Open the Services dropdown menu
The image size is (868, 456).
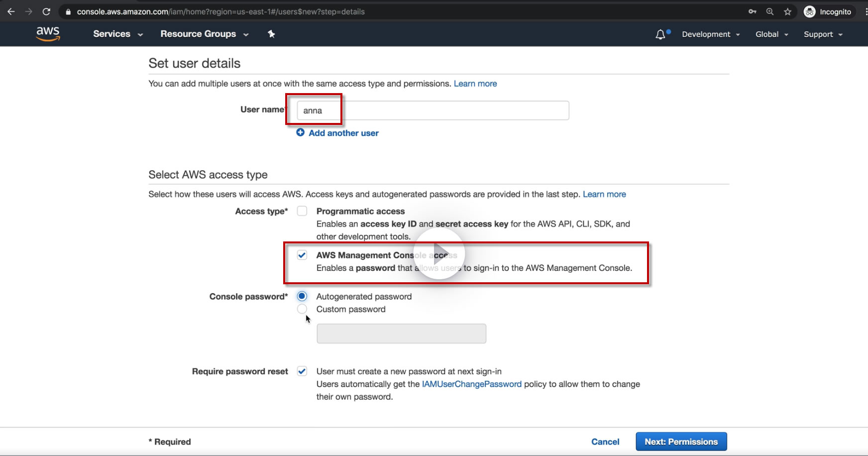pyautogui.click(x=118, y=34)
